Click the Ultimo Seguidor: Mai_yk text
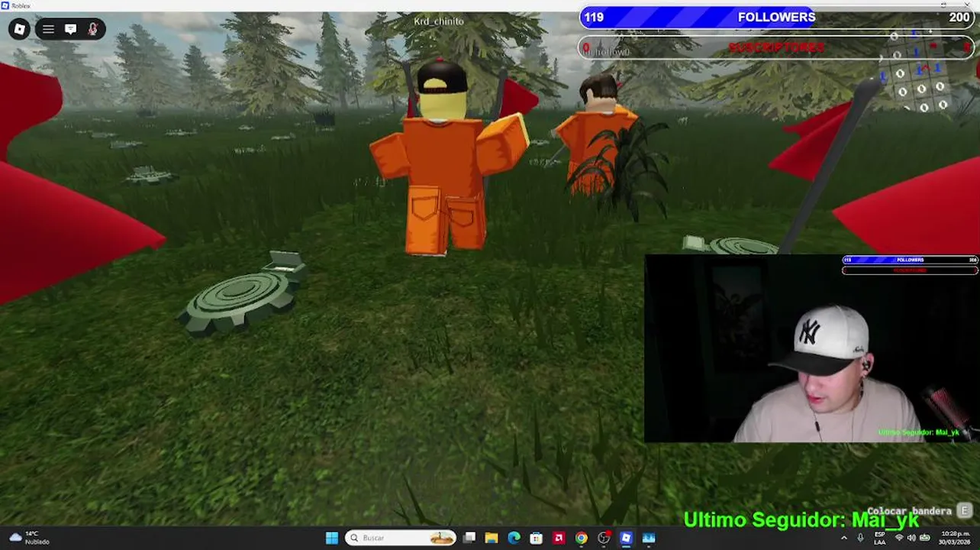 (x=801, y=520)
